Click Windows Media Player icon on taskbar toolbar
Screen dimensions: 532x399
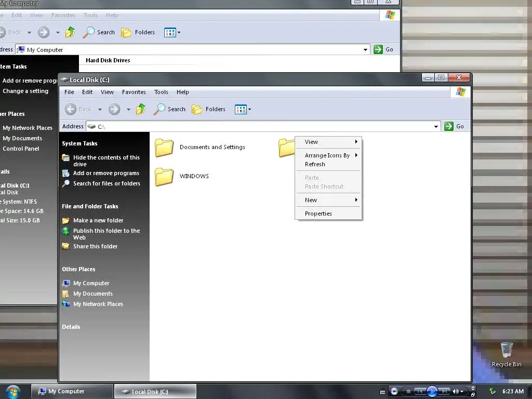click(x=394, y=392)
